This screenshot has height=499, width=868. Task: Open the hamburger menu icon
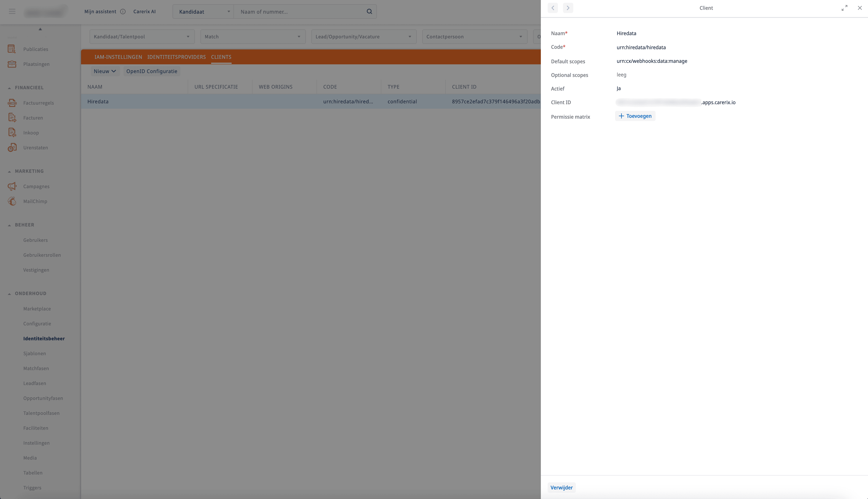coord(12,11)
